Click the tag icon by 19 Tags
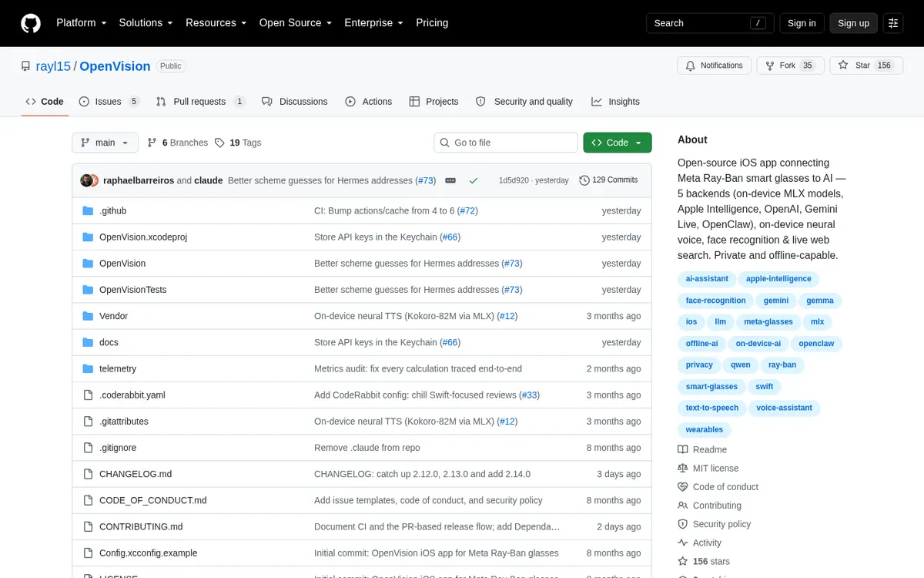The image size is (924, 578). 219,143
